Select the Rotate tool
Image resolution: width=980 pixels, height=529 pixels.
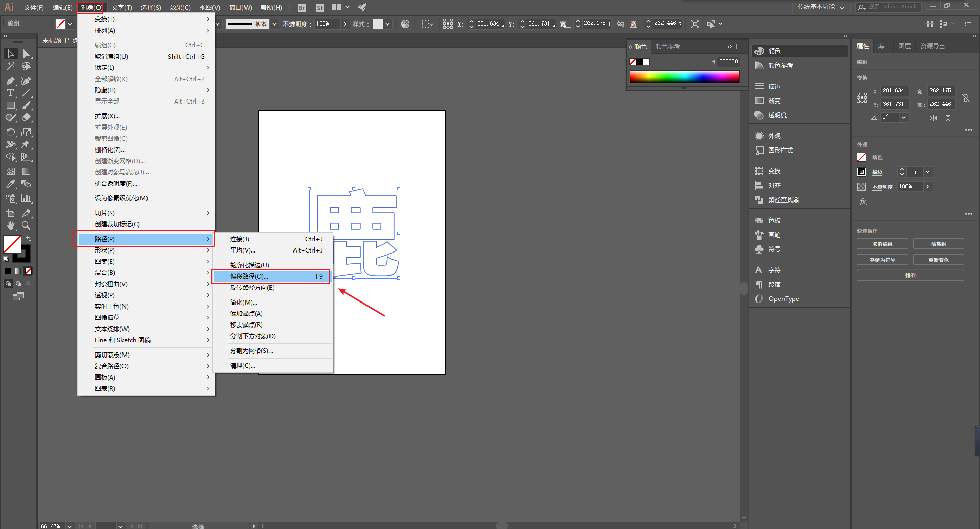(11, 132)
